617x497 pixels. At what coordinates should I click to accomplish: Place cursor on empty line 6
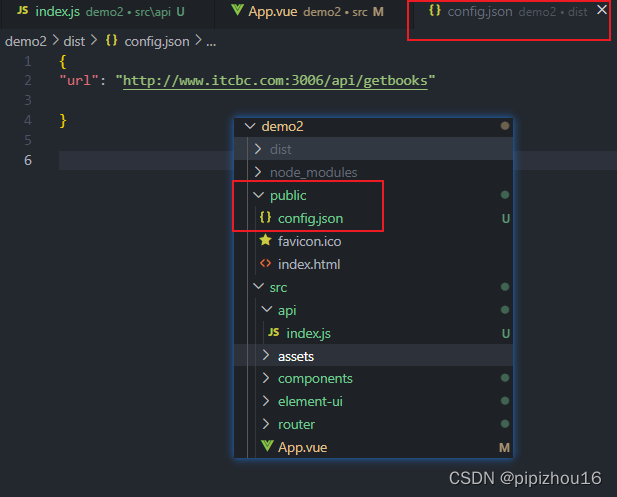click(x=300, y=160)
